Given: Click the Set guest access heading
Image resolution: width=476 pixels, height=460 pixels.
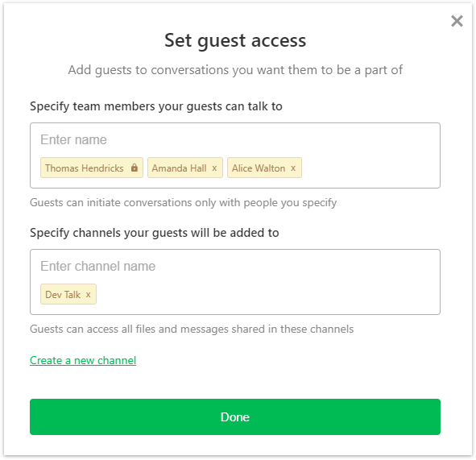Looking at the screenshot, I should pos(235,40).
